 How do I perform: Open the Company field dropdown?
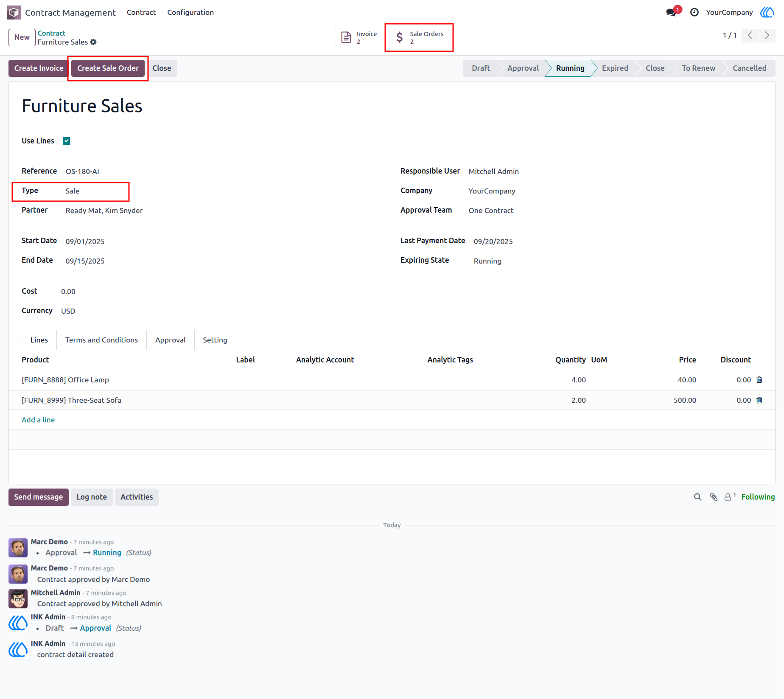(492, 191)
